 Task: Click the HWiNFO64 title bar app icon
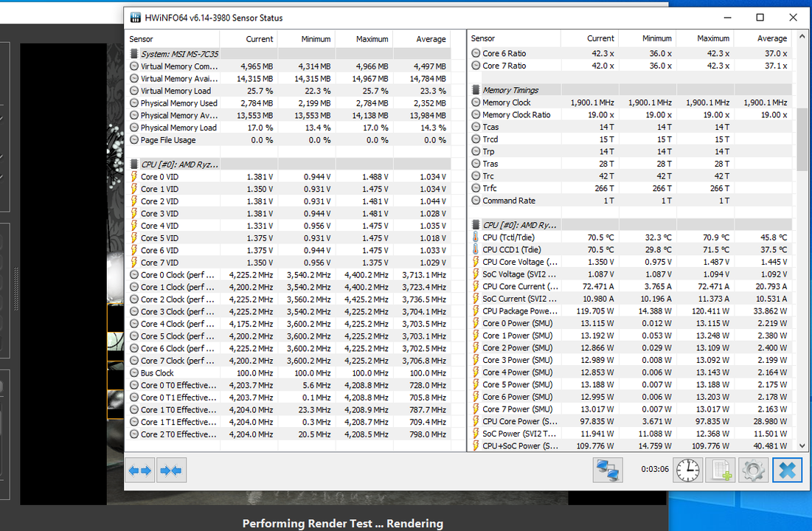(x=135, y=18)
